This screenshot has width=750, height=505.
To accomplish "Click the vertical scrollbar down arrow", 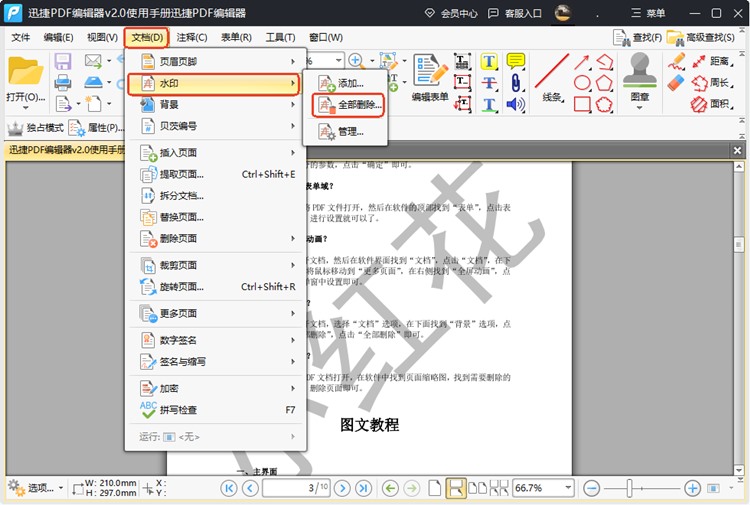I will point(739,470).
